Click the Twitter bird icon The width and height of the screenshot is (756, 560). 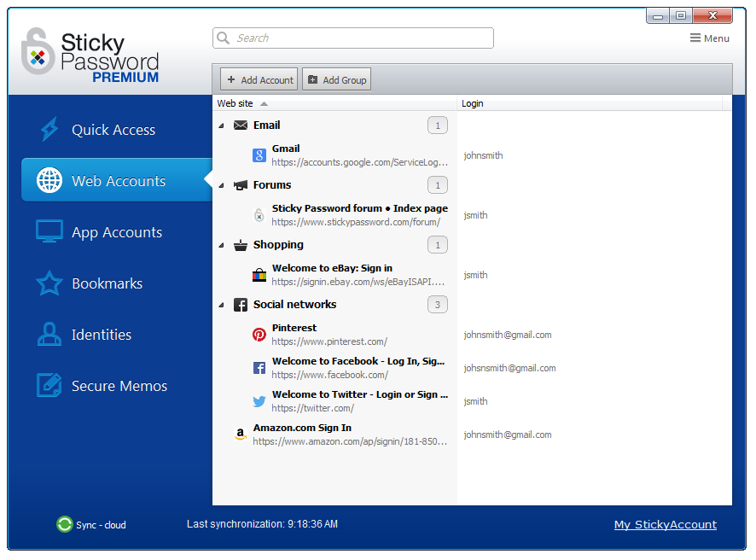259,401
